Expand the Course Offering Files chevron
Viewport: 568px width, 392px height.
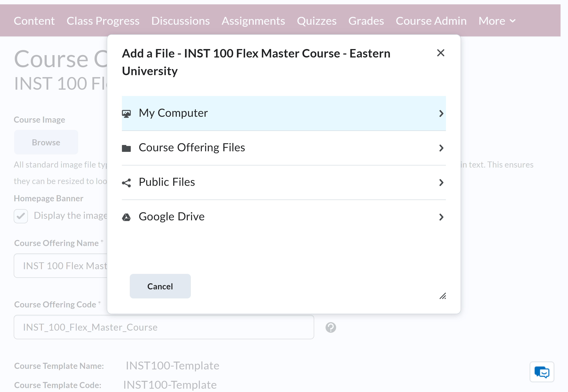click(x=441, y=148)
